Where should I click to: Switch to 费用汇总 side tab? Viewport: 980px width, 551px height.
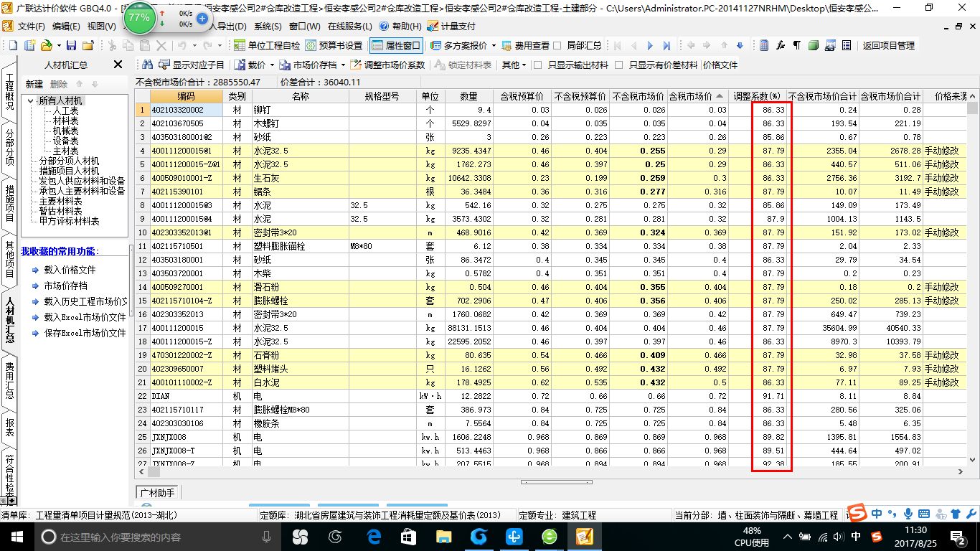(x=9, y=380)
